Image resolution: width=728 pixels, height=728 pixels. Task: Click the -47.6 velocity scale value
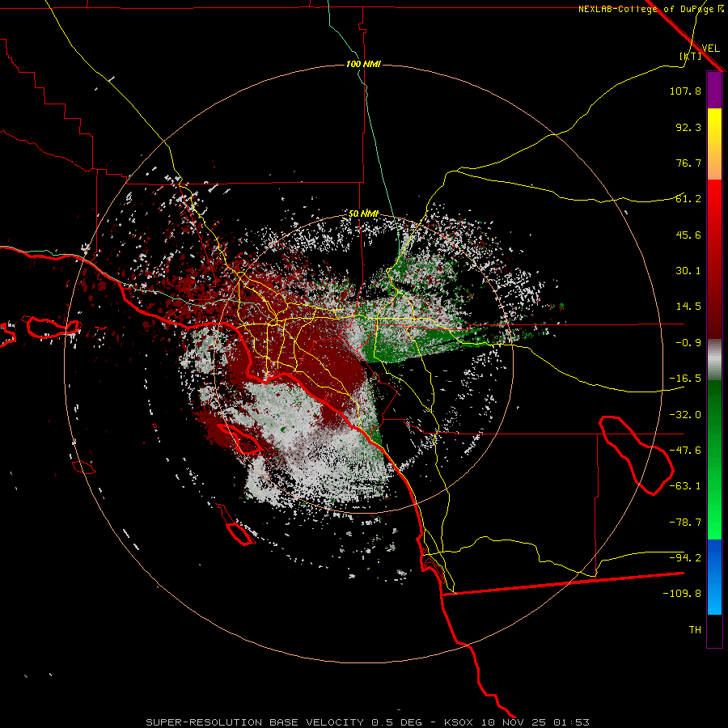click(x=685, y=451)
